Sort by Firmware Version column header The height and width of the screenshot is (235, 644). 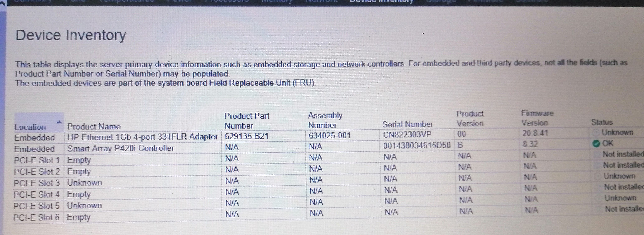click(537, 118)
